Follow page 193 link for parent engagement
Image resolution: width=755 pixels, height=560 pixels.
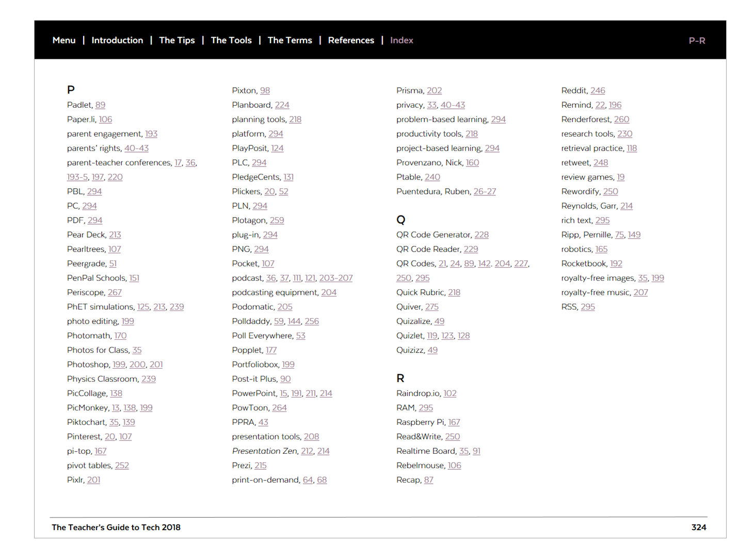(x=151, y=134)
